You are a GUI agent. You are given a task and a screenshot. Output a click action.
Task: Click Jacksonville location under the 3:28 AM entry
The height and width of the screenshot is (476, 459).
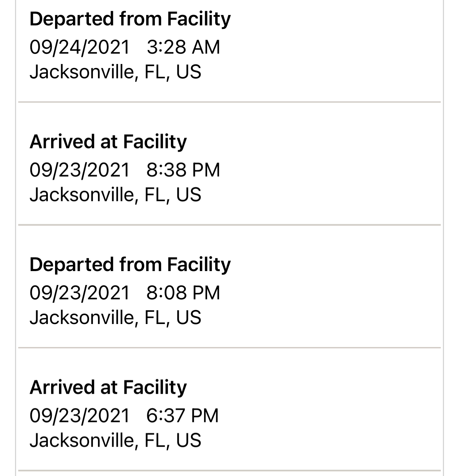[115, 72]
